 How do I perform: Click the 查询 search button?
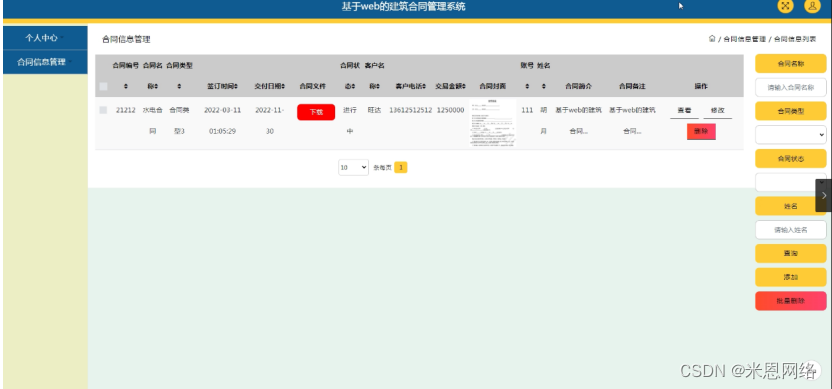[791, 254]
